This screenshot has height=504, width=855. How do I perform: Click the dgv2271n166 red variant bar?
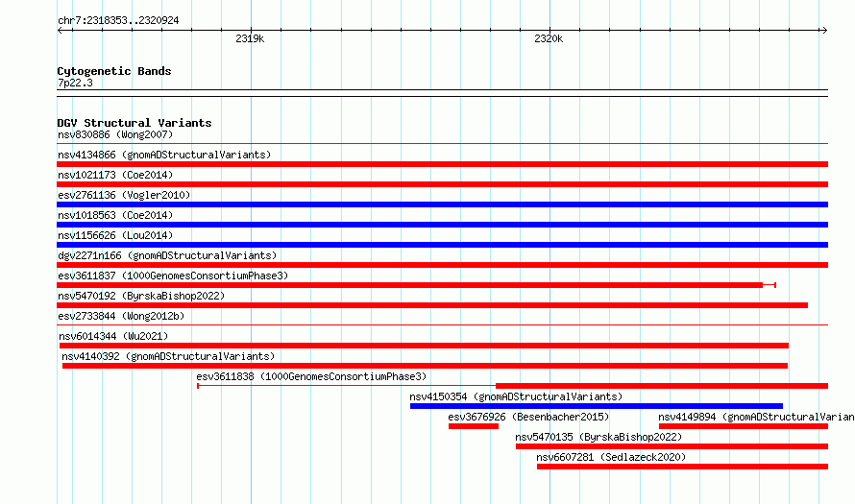point(442,265)
